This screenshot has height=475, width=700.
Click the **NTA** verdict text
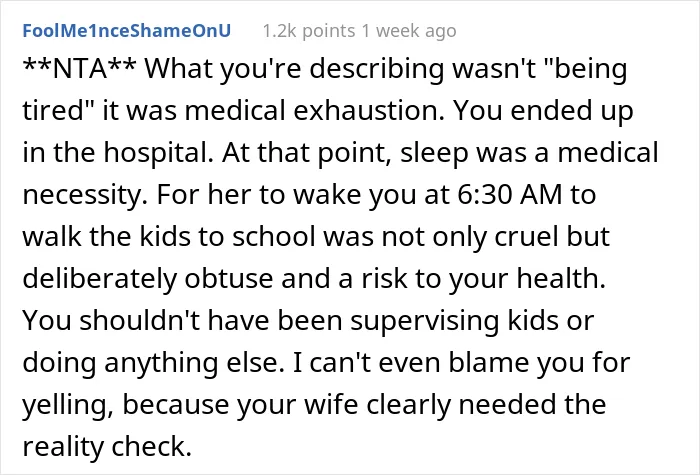click(79, 69)
